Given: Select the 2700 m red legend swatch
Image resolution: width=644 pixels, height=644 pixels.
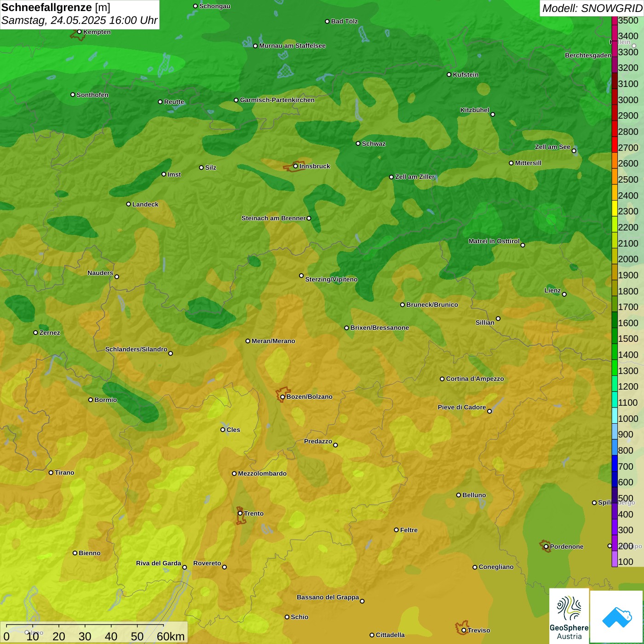Looking at the screenshot, I should [615, 144].
